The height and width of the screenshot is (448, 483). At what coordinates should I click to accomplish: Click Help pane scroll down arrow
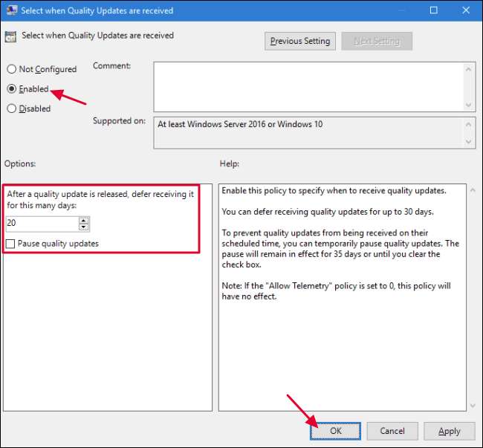tap(473, 406)
